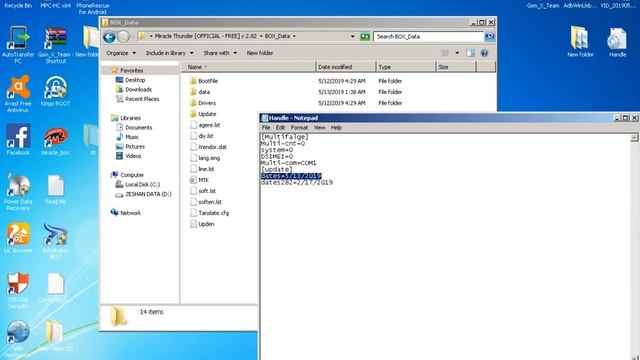Expand BOX_Data breadcrumb arrow
640x360 pixels.
point(294,36)
